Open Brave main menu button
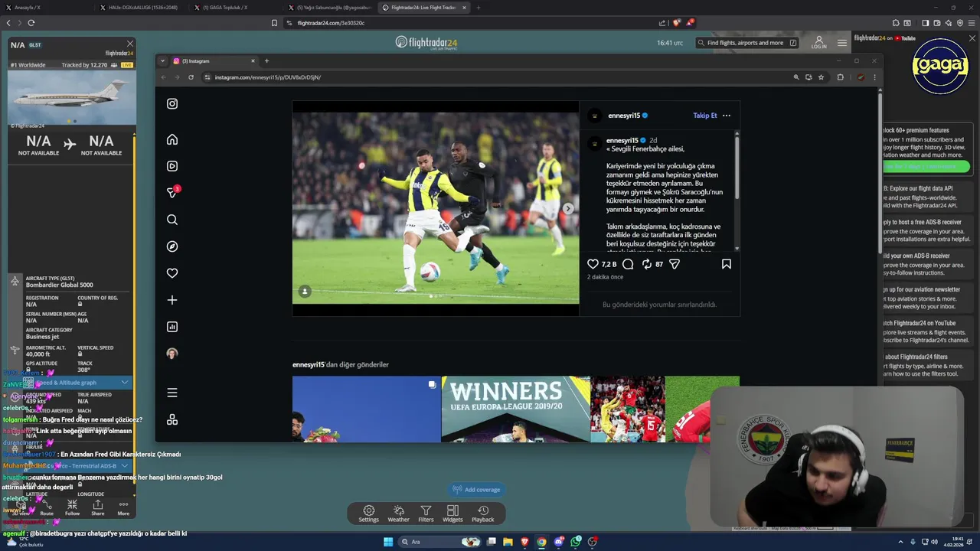The width and height of the screenshot is (980, 551). [971, 23]
